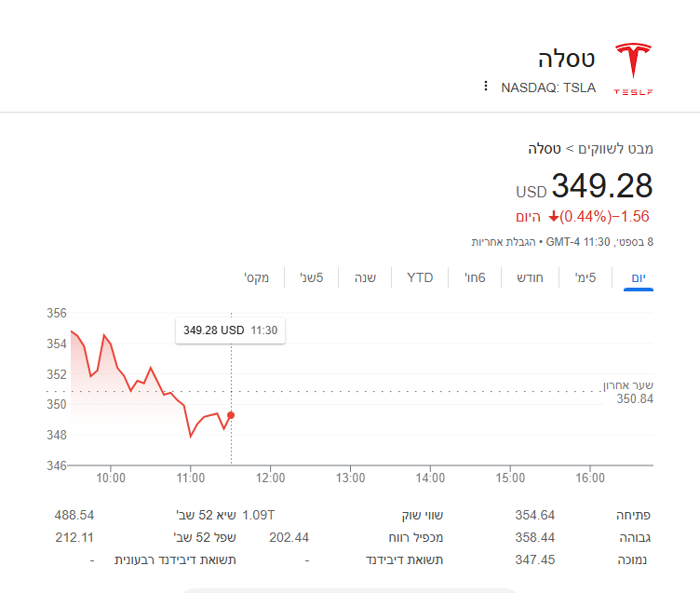Select the 6חו' six-month tab

(475, 277)
